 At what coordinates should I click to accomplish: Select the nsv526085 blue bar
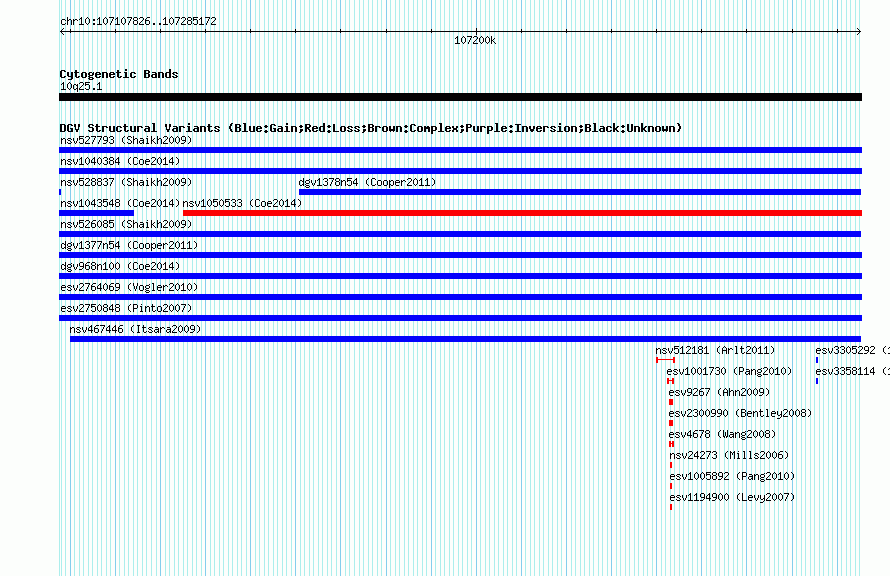(460, 234)
